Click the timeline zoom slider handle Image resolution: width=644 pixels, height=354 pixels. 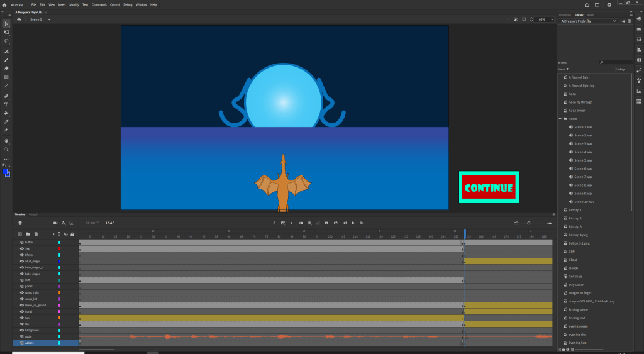[529, 223]
